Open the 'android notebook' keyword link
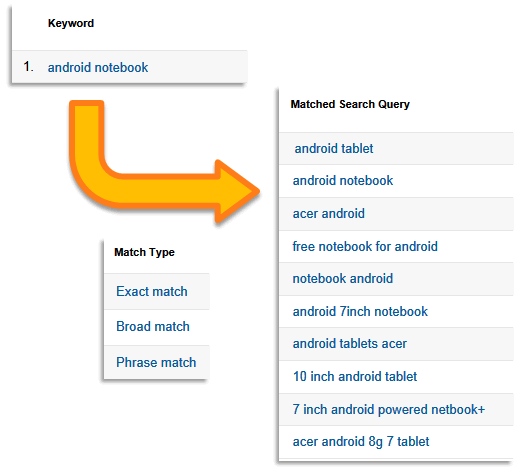This screenshot has height=472, width=525. (x=98, y=67)
